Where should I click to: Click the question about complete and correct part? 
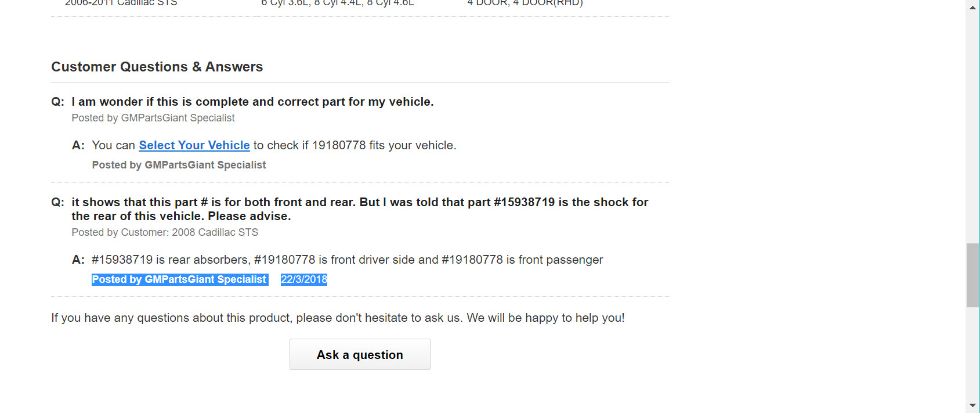252,102
